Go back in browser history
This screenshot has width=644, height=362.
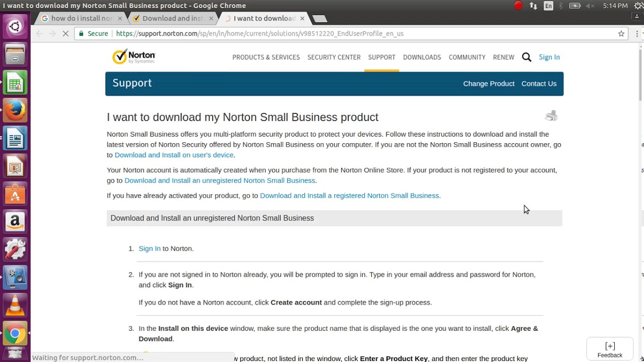click(x=39, y=34)
